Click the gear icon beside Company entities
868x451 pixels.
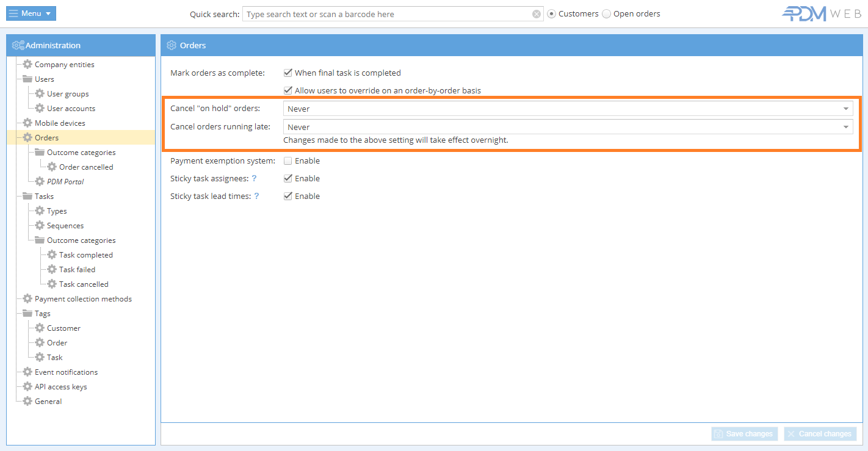pyautogui.click(x=27, y=65)
